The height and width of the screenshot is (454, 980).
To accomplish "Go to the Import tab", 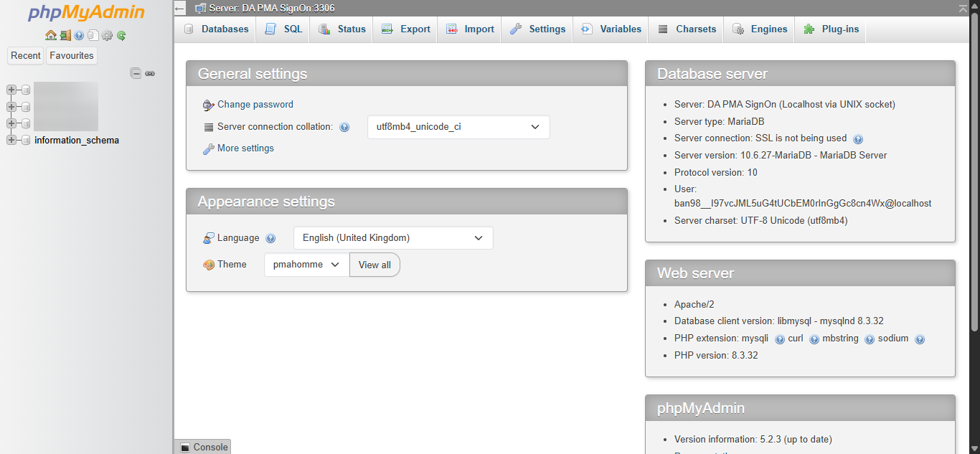I will coord(470,29).
